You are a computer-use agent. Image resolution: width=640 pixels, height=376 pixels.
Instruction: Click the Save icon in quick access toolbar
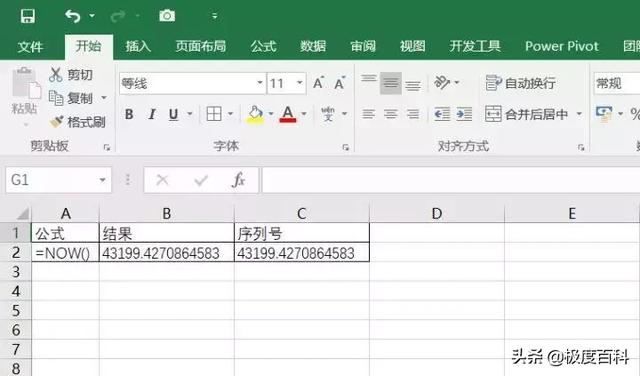point(28,16)
